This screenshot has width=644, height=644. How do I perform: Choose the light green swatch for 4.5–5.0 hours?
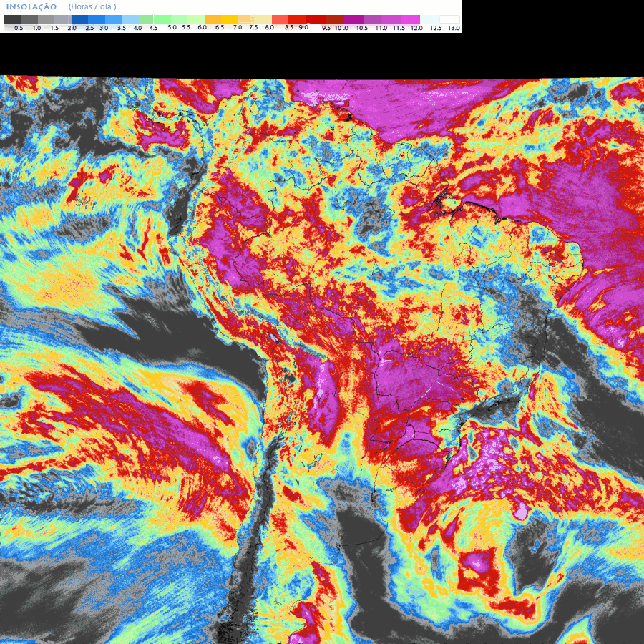pos(162,19)
